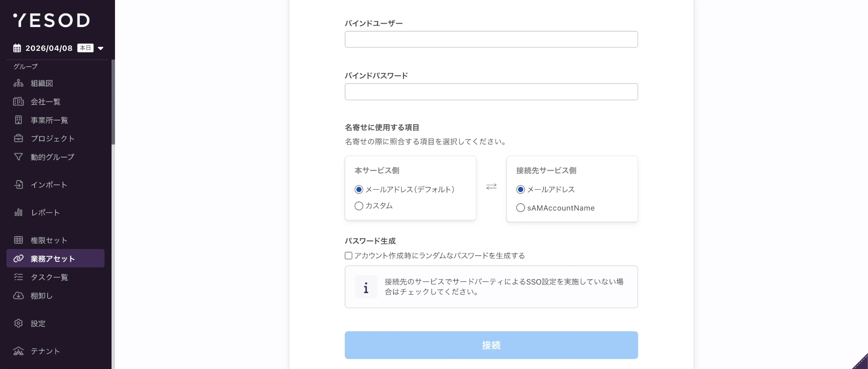Click the 動的グループ filter icon
This screenshot has height=369, width=868.
pos(18,157)
